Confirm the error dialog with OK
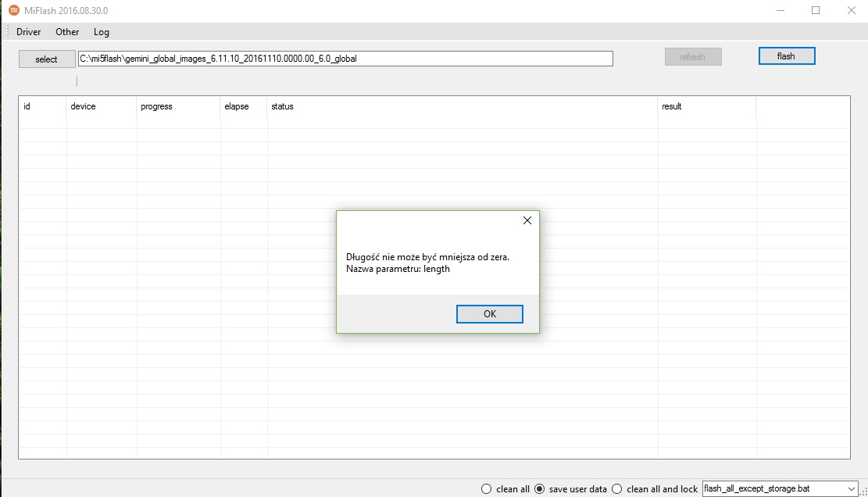This screenshot has height=497, width=868. 489,314
